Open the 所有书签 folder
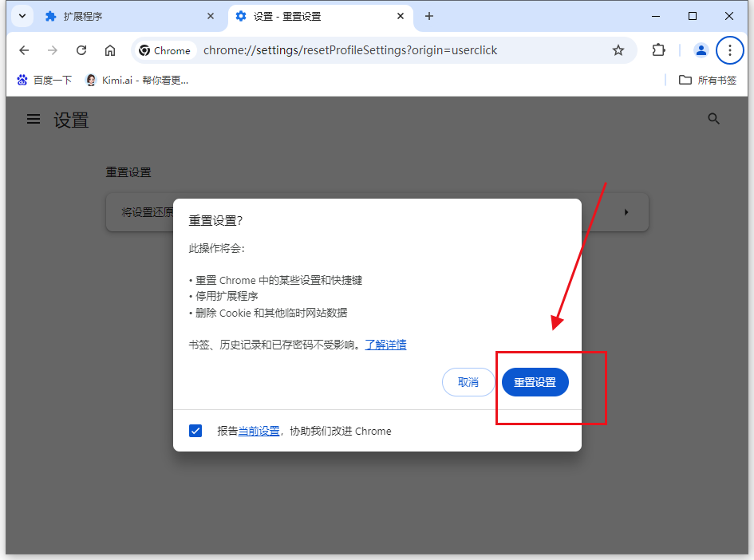Screen dimensions: 754x560 (x=708, y=81)
